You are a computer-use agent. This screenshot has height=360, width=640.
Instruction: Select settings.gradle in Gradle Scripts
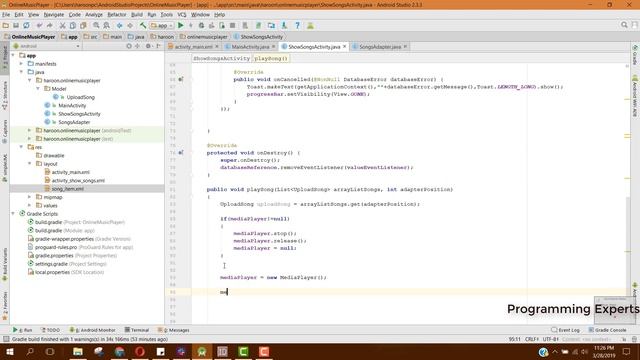pyautogui.click(x=51, y=264)
